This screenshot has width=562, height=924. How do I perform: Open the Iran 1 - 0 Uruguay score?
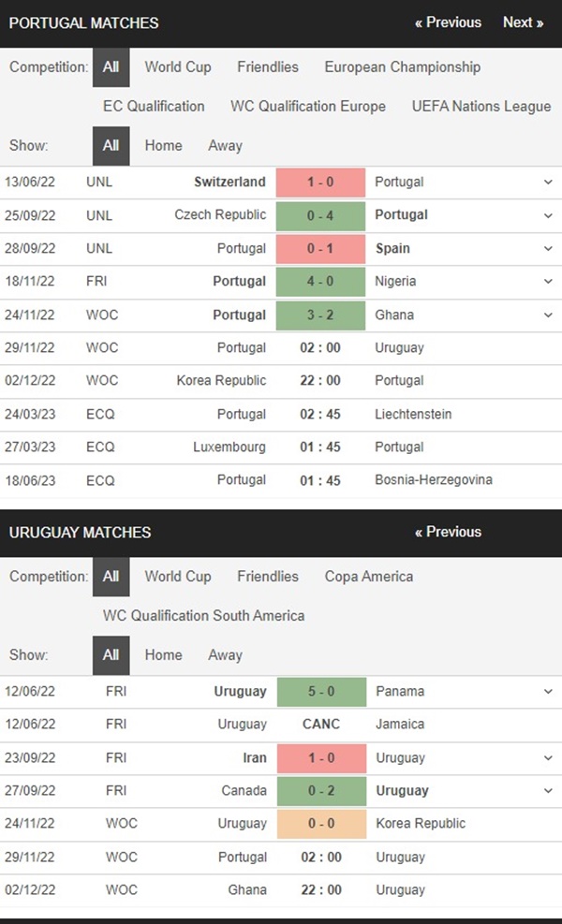click(321, 757)
